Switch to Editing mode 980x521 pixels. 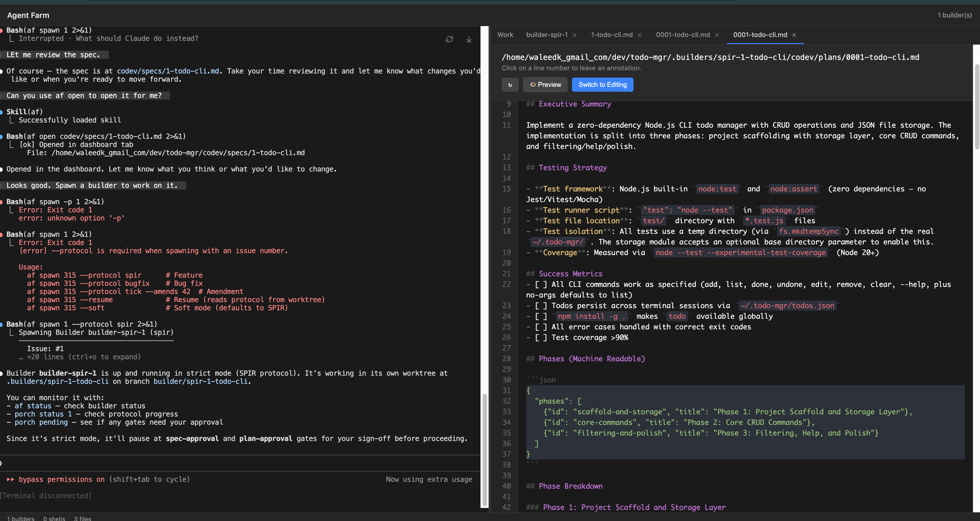[x=602, y=84]
